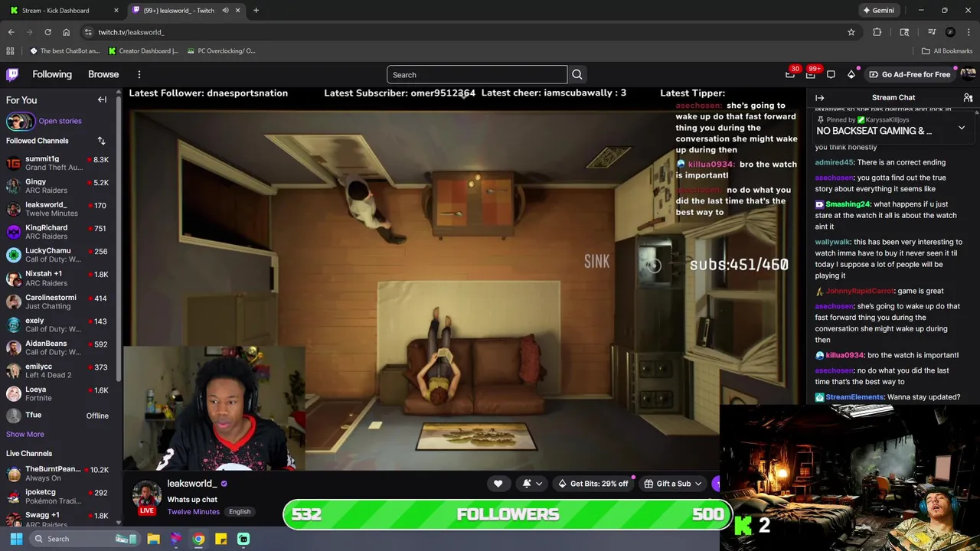This screenshot has width=980, height=551.
Task: Click the Go Ad-Free for Free button
Action: [910, 74]
